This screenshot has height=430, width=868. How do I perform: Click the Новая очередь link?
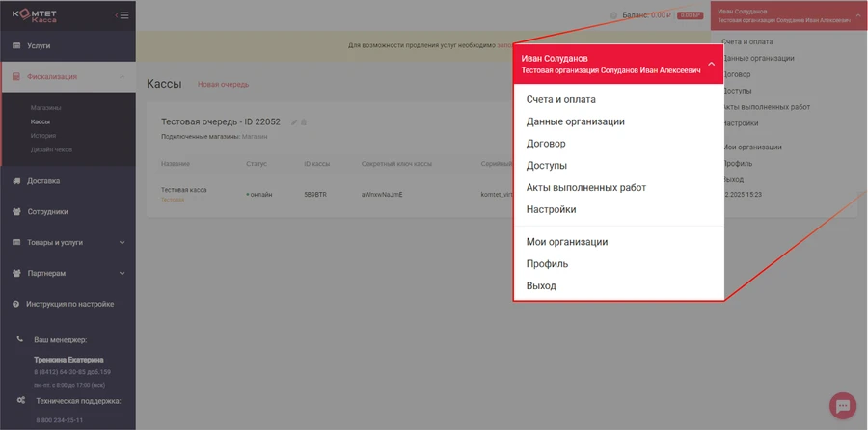223,85
